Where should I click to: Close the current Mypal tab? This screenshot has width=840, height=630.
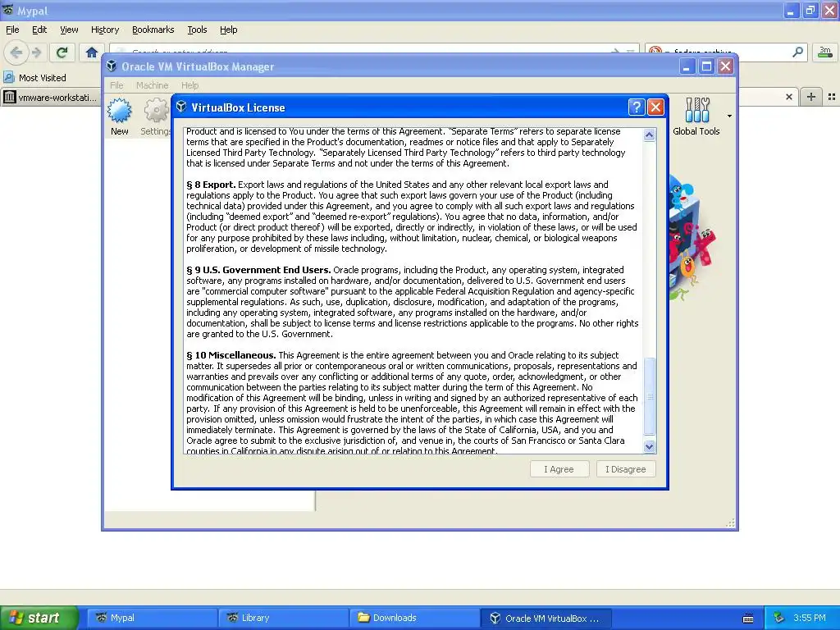[x=789, y=97]
